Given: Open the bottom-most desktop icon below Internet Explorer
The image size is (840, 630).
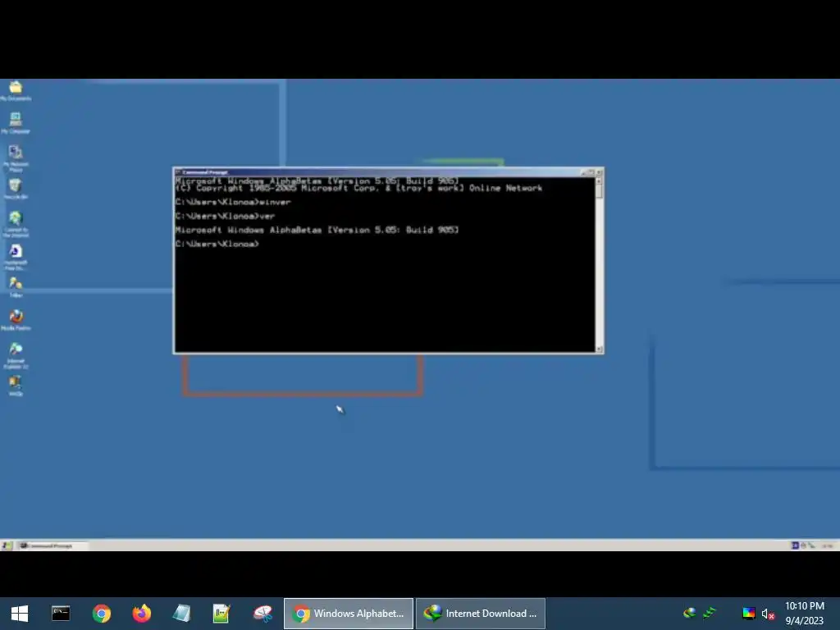Looking at the screenshot, I should click(x=16, y=386).
